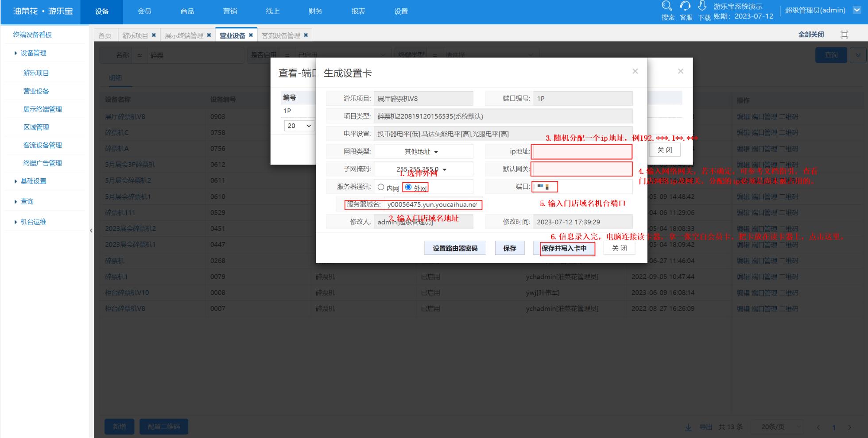
Task: Collapse the left sidebar with arrow handle
Action: pyautogui.click(x=91, y=231)
